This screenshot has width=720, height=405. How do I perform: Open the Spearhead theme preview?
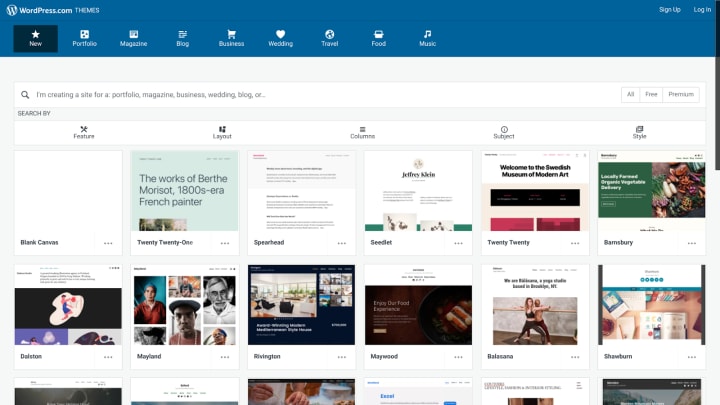tap(301, 191)
